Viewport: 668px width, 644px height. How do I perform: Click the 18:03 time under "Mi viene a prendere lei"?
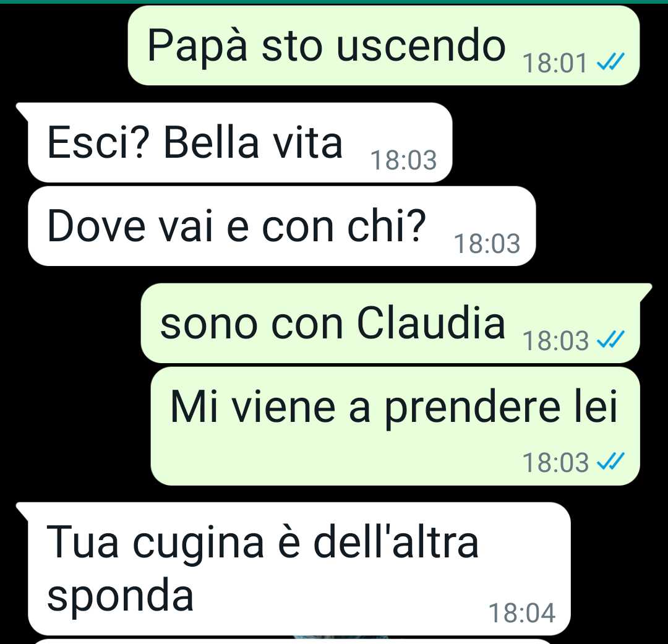[x=555, y=463]
